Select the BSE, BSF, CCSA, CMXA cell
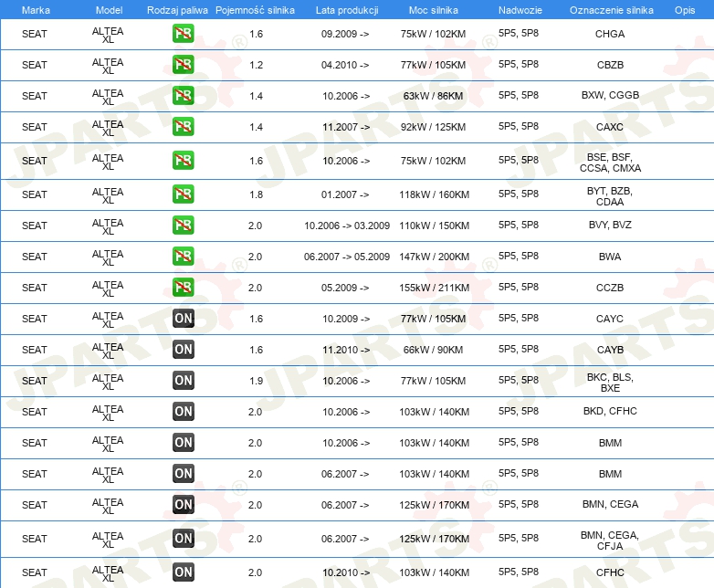 [x=610, y=163]
